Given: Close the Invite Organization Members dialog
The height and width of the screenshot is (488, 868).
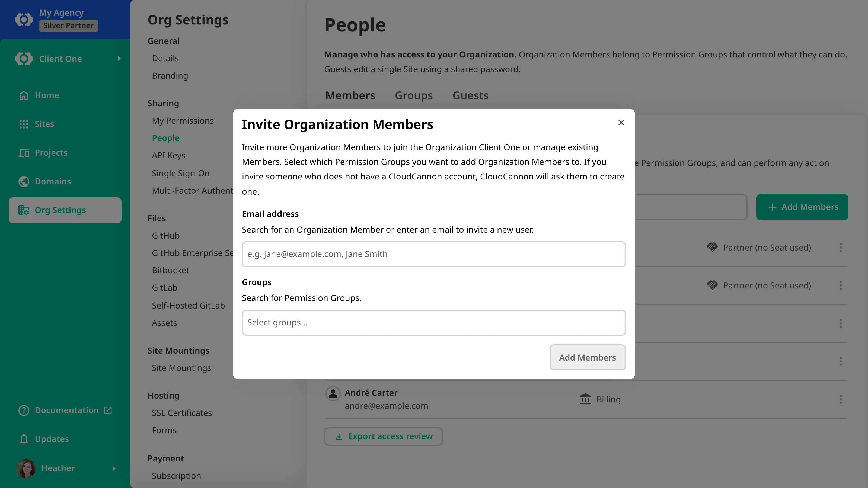Looking at the screenshot, I should coord(621,123).
